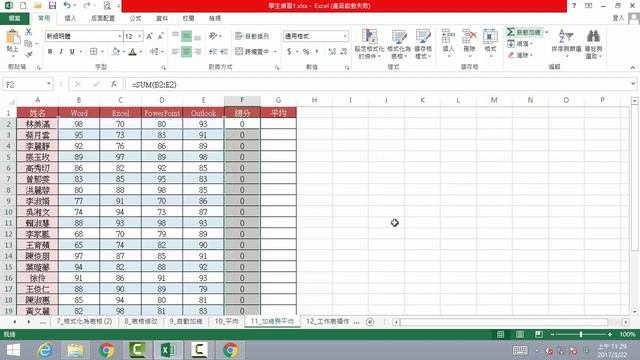Click the zoom slider handle

pyautogui.click(x=581, y=334)
